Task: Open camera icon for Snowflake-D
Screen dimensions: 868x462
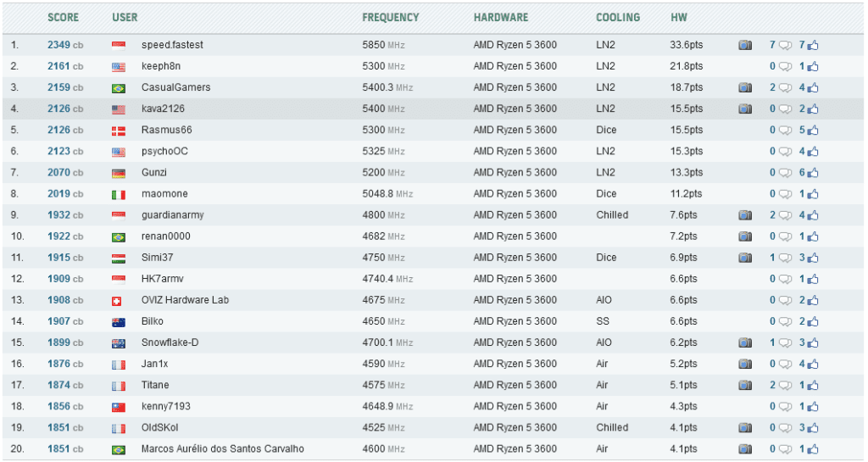Action: pos(745,342)
